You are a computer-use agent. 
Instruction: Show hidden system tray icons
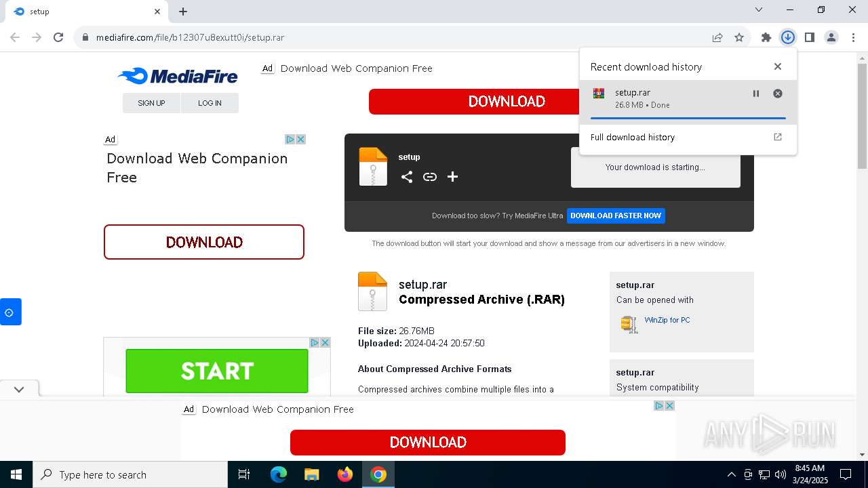(x=731, y=474)
